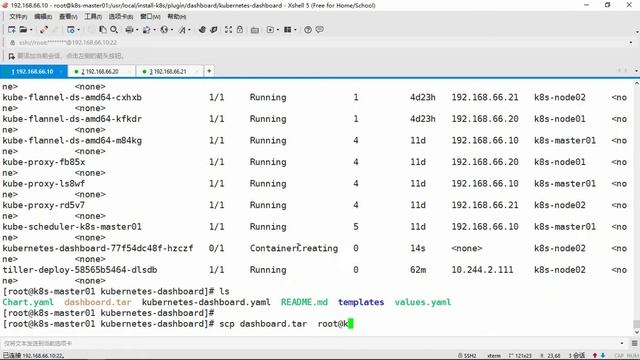Click Chart.yaml in ls output

[x=28, y=302]
